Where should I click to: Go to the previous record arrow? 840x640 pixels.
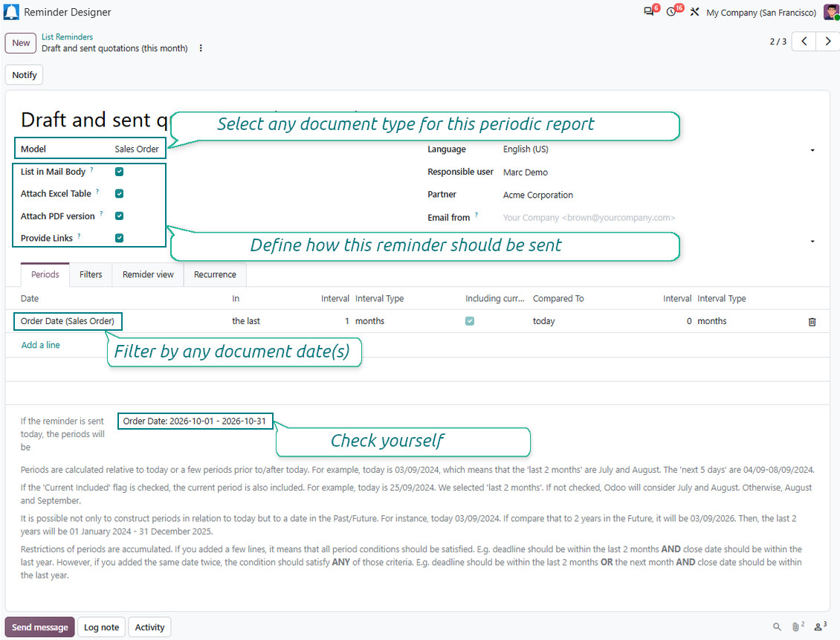[x=804, y=41]
